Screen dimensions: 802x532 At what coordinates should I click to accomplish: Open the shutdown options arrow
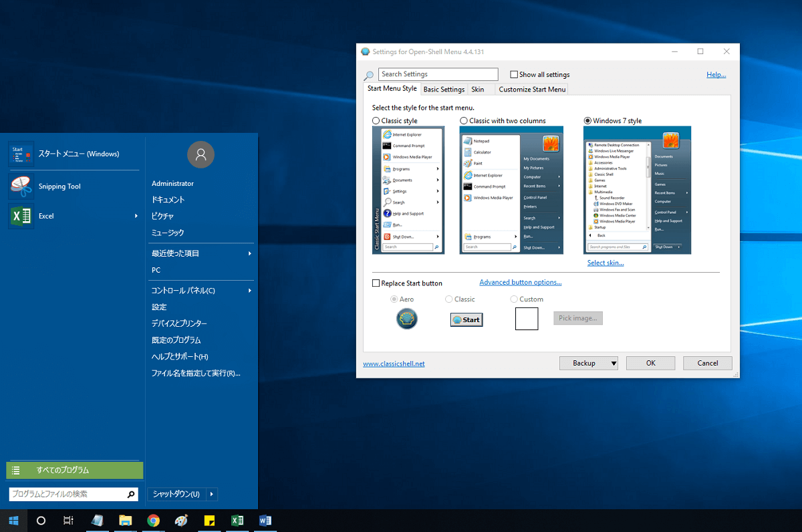pos(212,494)
